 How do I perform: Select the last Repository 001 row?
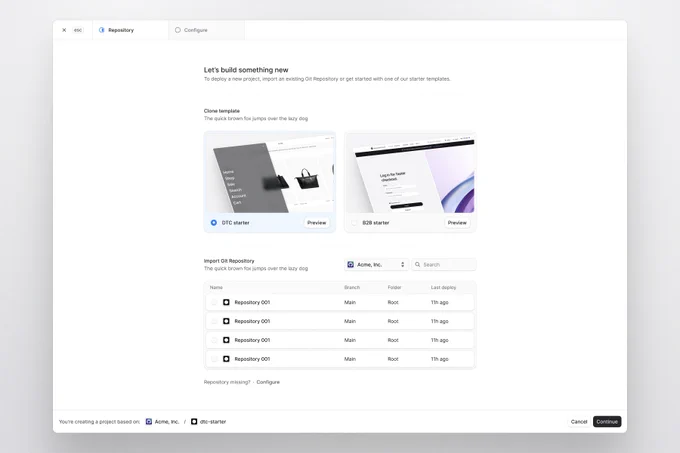pos(340,359)
